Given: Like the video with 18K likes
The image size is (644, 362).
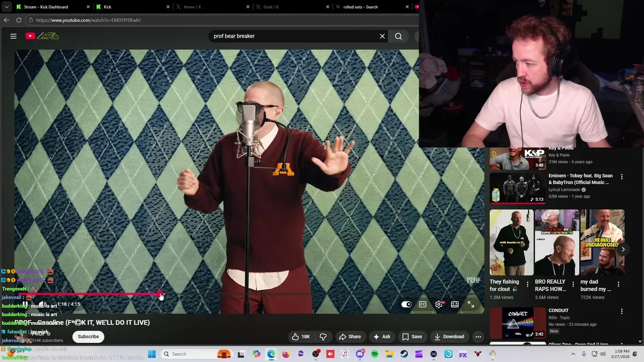Looking at the screenshot, I should pyautogui.click(x=301, y=337).
